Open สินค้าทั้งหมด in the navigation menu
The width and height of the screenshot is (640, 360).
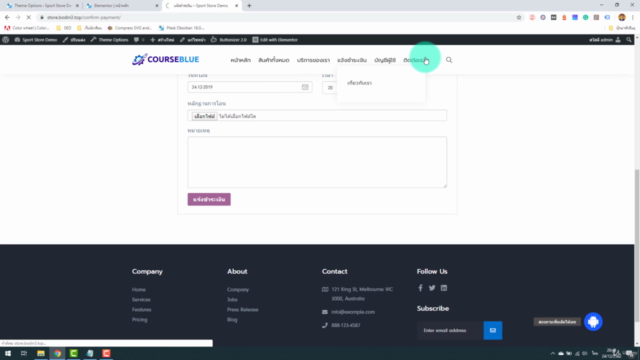tap(273, 60)
